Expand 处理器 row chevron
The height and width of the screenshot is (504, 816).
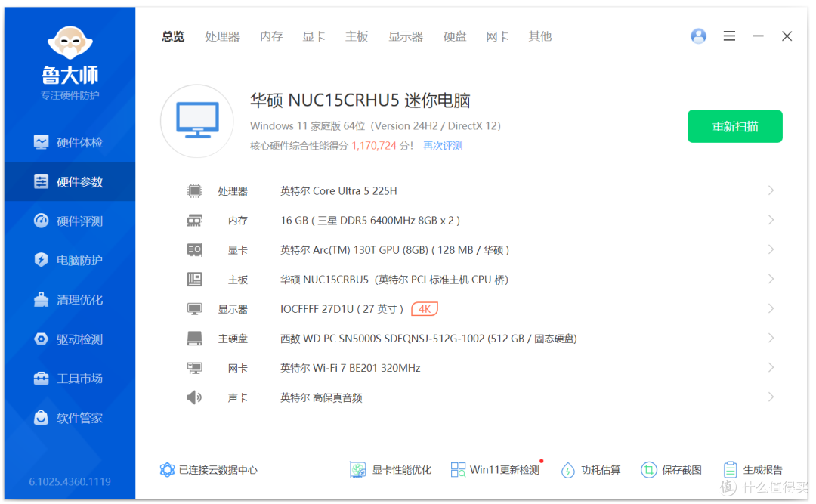[771, 190]
